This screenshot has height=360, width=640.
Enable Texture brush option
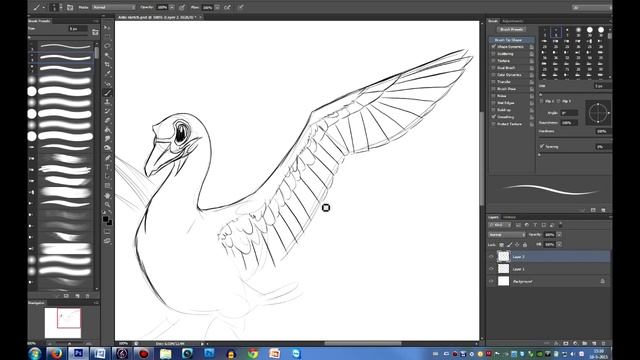pyautogui.click(x=493, y=61)
